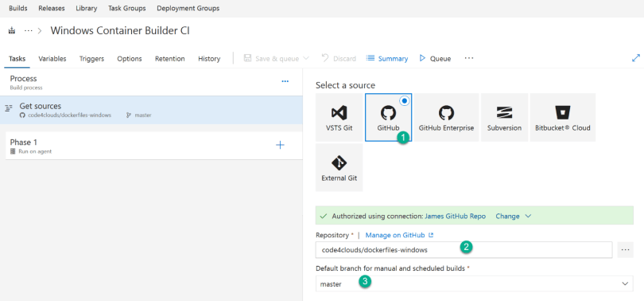644x301 pixels.
Task: Open the default branch master dropdown
Action: [x=475, y=283]
